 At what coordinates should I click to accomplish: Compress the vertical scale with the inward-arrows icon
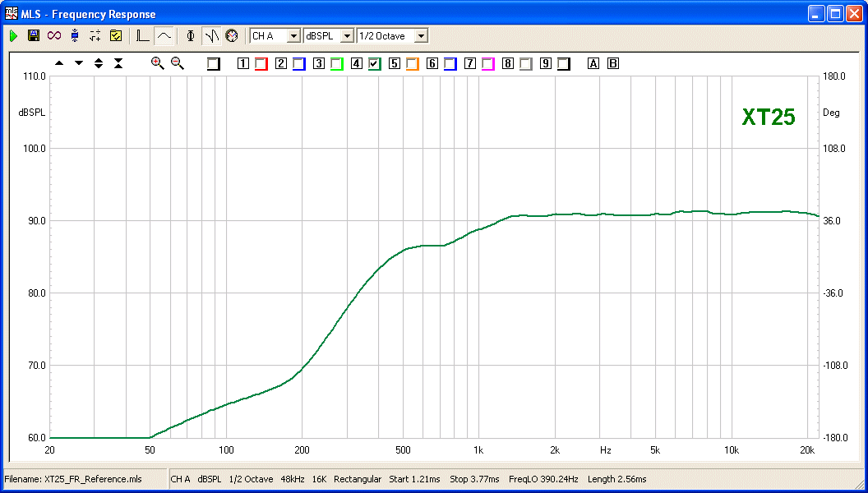pos(118,63)
